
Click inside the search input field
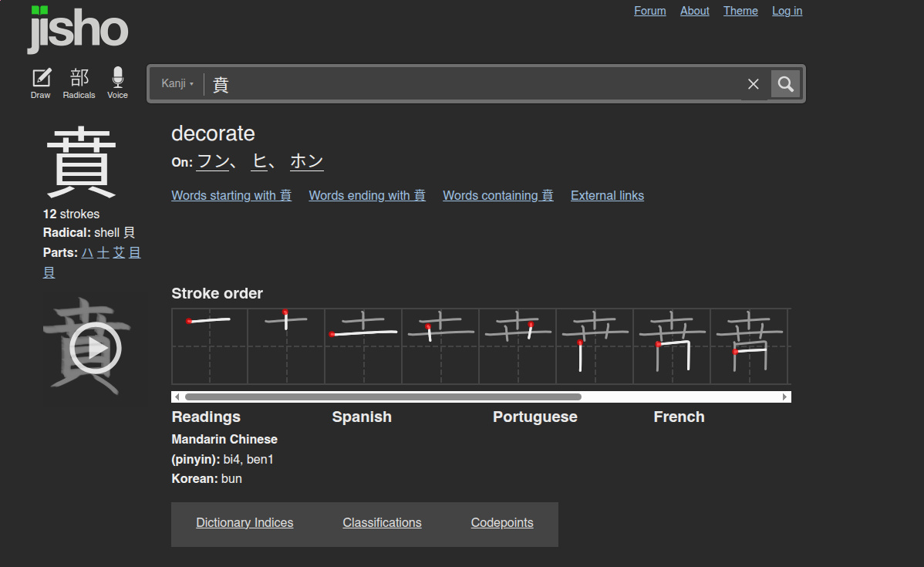tap(471, 84)
